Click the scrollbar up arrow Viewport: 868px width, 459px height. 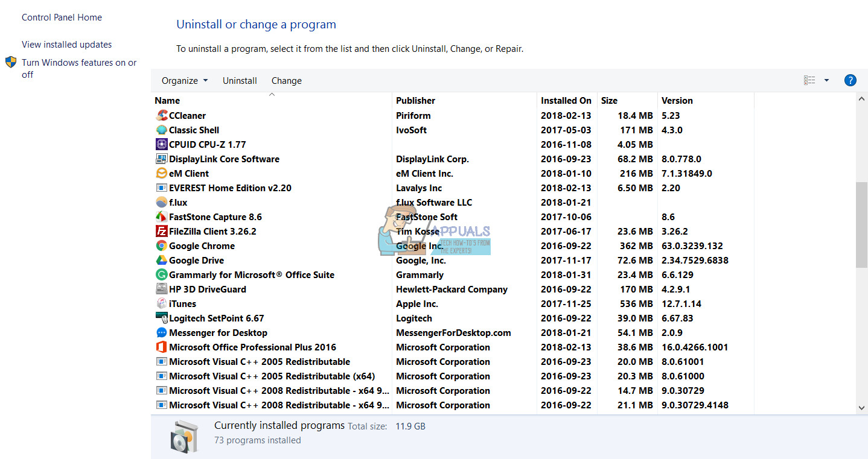pos(862,100)
